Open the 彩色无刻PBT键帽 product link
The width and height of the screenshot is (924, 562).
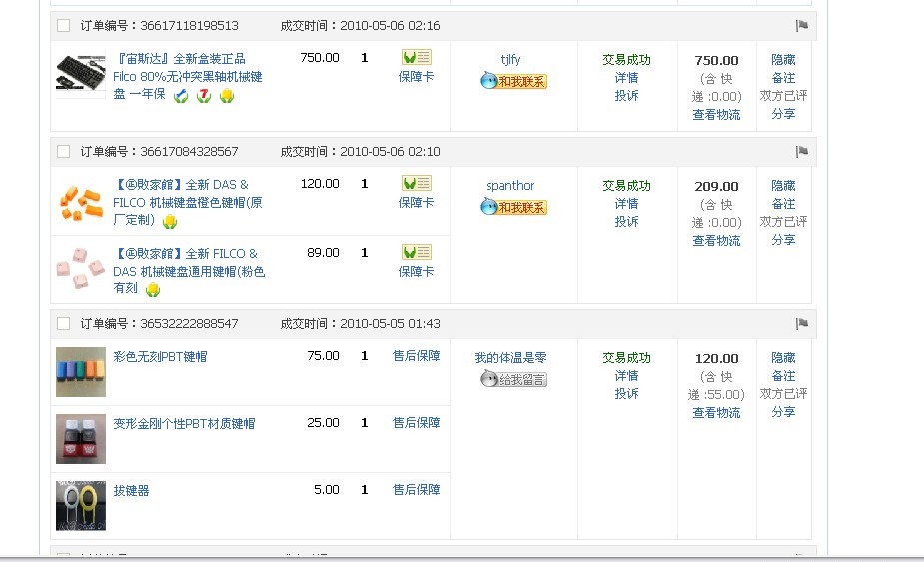coord(160,356)
